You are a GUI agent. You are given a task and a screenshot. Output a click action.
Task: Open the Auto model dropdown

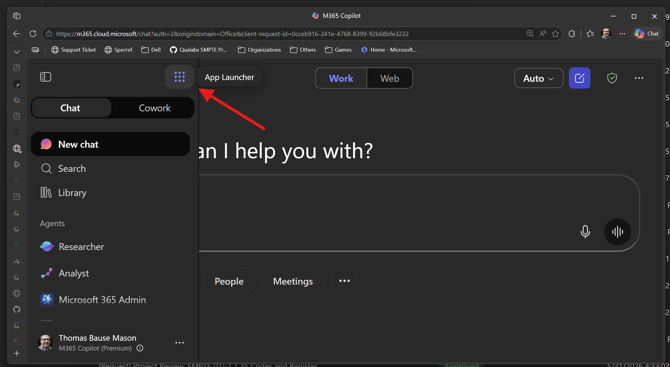tap(538, 78)
